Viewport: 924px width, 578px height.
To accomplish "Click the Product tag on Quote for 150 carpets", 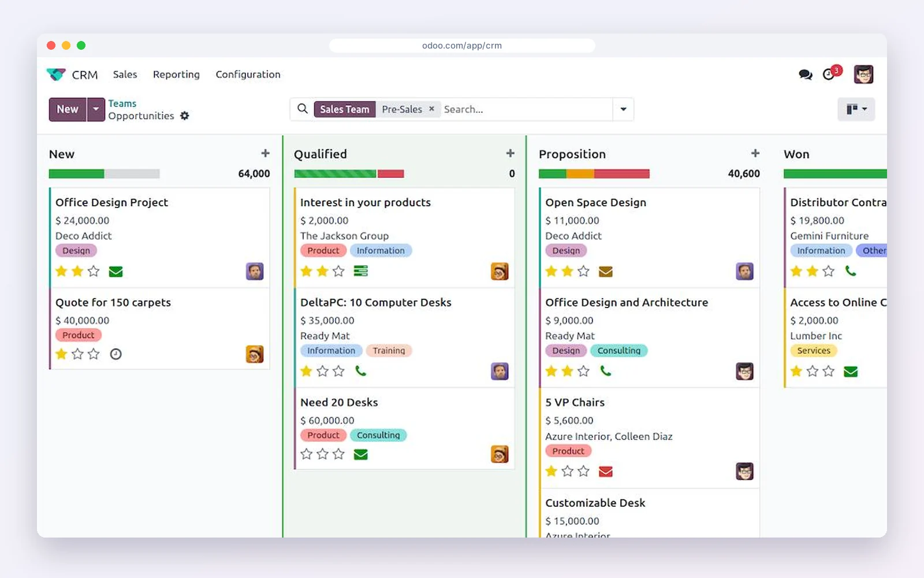I will (x=79, y=335).
